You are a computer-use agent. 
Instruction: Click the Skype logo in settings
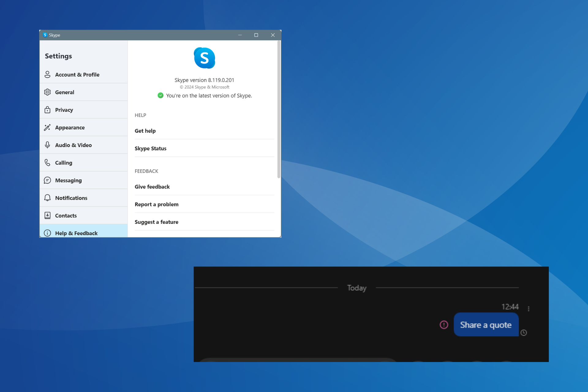pyautogui.click(x=204, y=58)
